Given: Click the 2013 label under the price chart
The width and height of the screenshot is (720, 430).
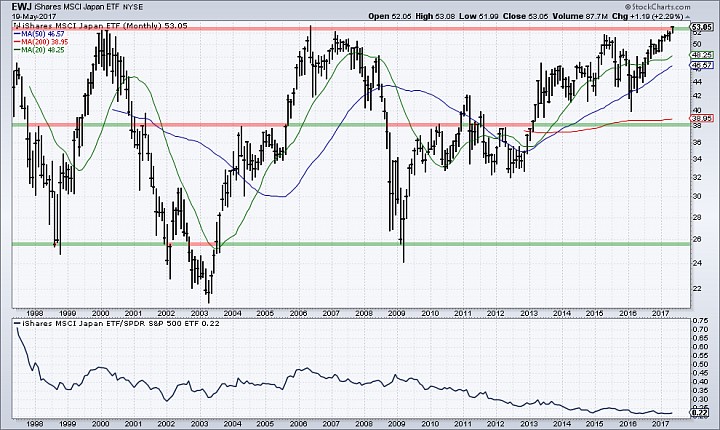Looking at the screenshot, I should 529,313.
